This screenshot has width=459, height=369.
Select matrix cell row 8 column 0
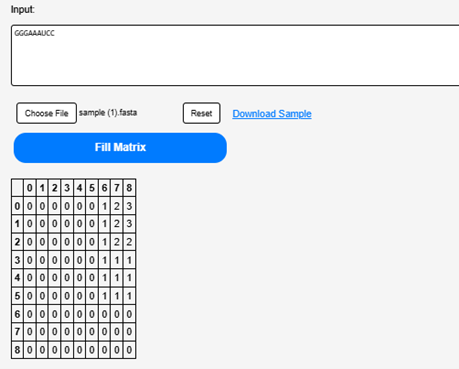coord(30,350)
